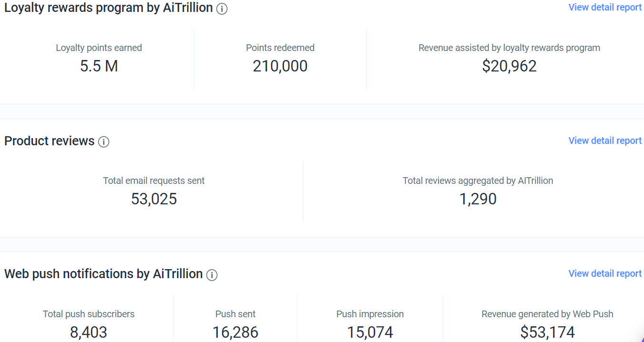The image size is (644, 342).
Task: Click the 53,025 email requests sent number
Action: (x=153, y=199)
